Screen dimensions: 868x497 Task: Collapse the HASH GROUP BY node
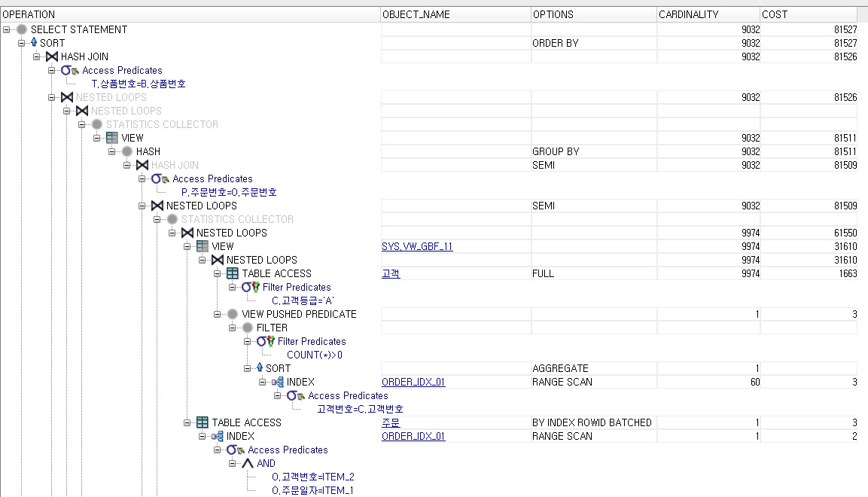112,151
